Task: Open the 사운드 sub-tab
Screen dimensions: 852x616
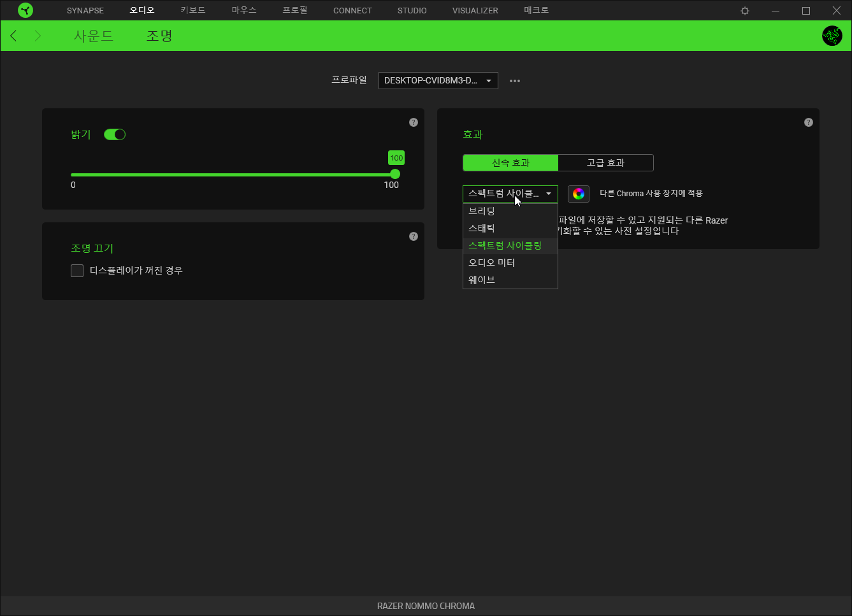Action: pos(94,36)
